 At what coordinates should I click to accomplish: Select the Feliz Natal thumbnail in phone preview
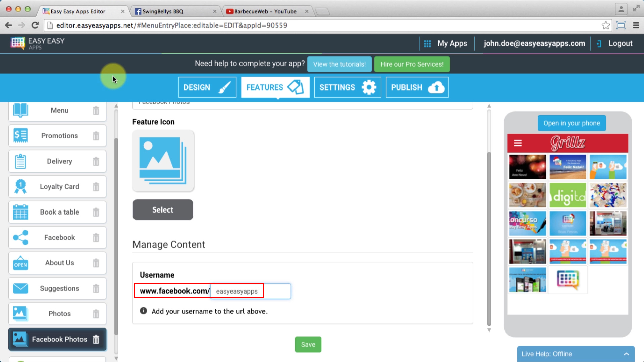pos(568,167)
